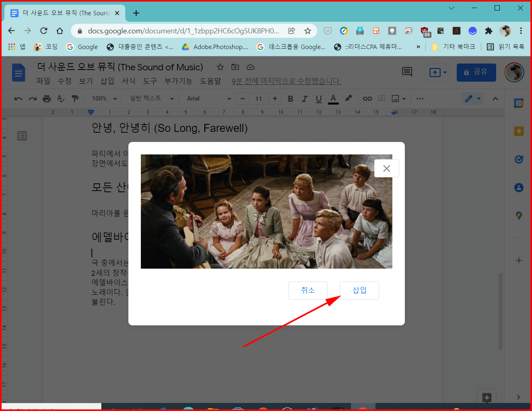This screenshot has width=532, height=411.
Task: Open the 100% zoom dropdown
Action: [x=104, y=99]
